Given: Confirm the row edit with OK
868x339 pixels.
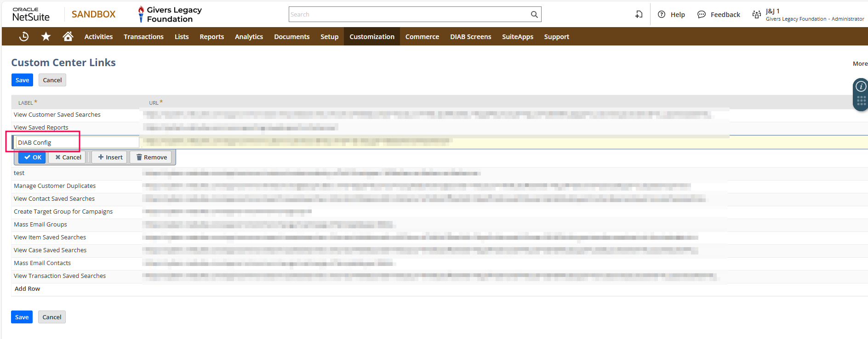Looking at the screenshot, I should pos(32,157).
